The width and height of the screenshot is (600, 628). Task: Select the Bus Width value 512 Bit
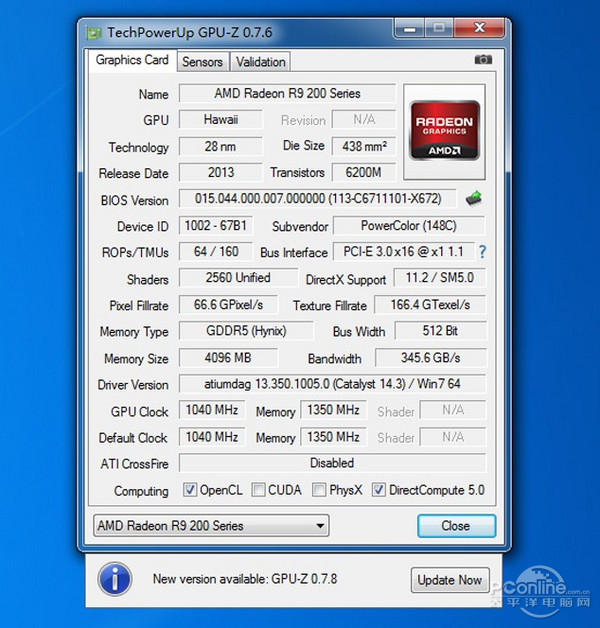pos(441,331)
